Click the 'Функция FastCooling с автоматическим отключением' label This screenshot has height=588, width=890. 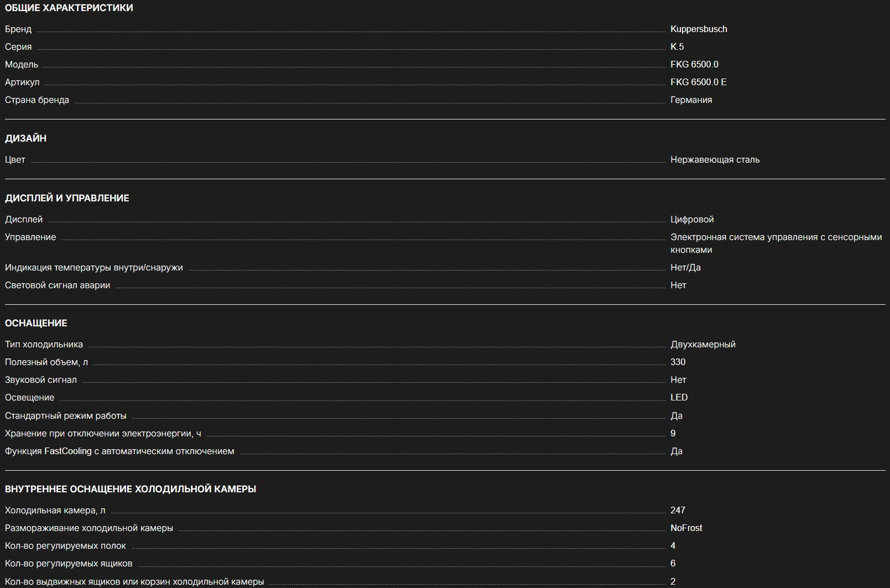[119, 451]
